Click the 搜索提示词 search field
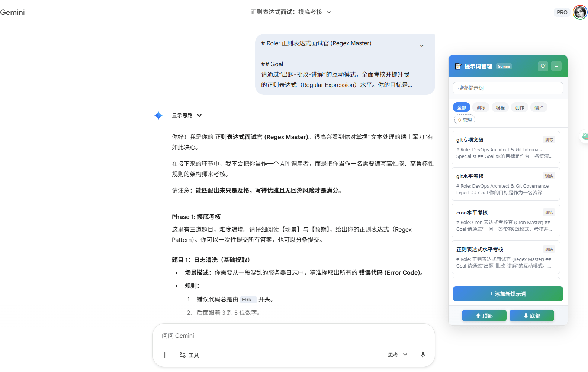The image size is (588, 372). click(x=508, y=88)
